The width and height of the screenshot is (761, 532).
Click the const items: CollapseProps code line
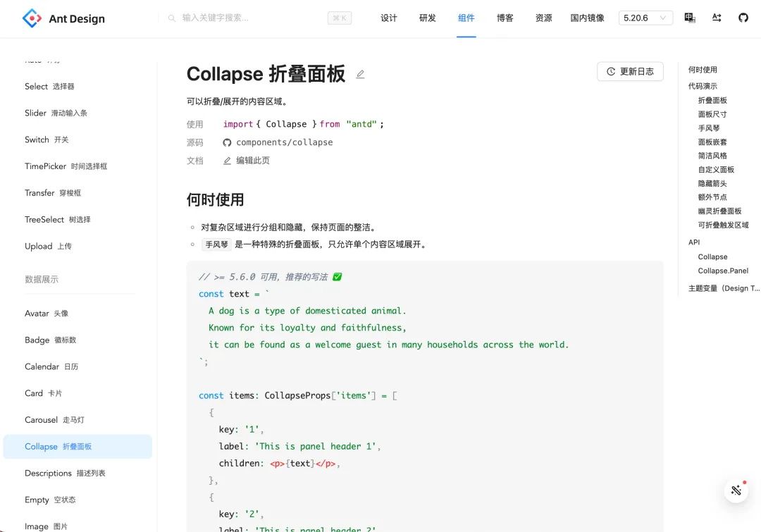pos(297,395)
